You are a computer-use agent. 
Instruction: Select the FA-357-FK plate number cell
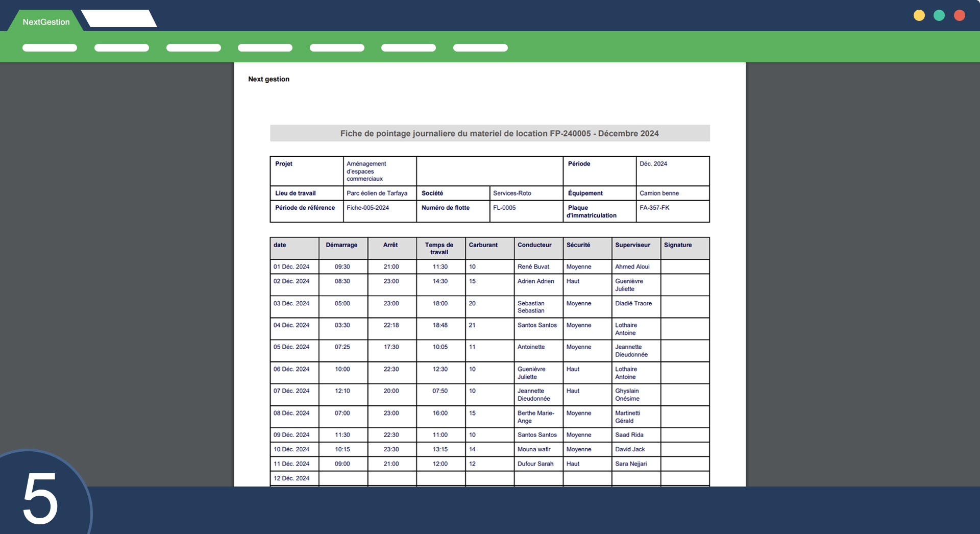click(x=654, y=208)
